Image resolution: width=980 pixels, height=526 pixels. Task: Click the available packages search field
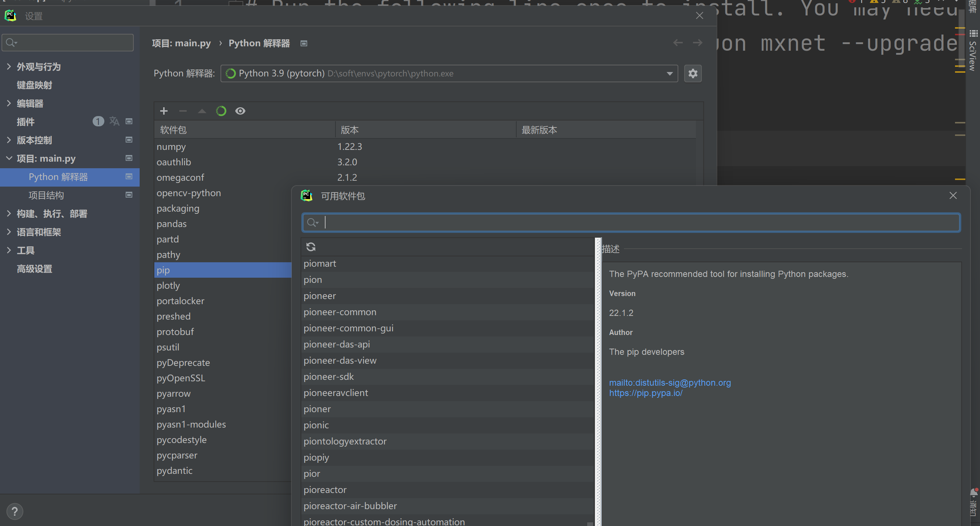point(631,223)
